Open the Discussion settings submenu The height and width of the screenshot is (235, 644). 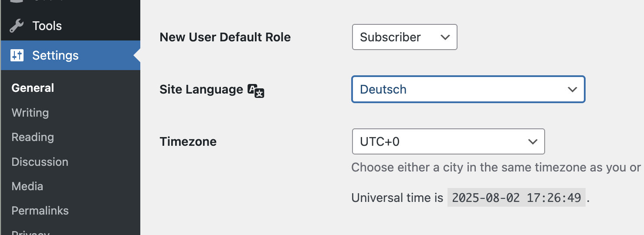coord(40,162)
